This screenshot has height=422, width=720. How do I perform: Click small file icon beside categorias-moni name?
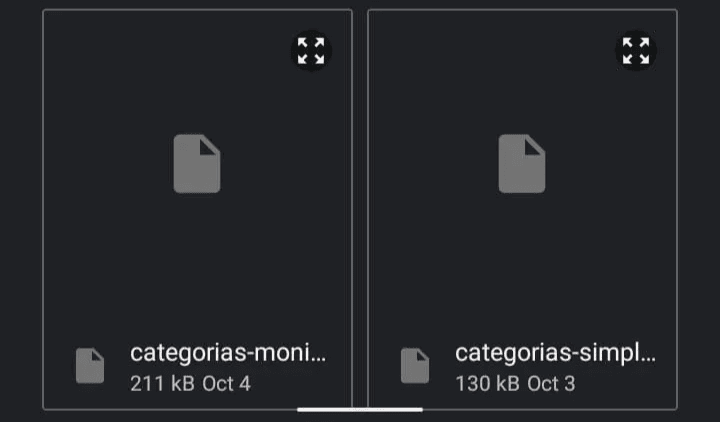(90, 366)
